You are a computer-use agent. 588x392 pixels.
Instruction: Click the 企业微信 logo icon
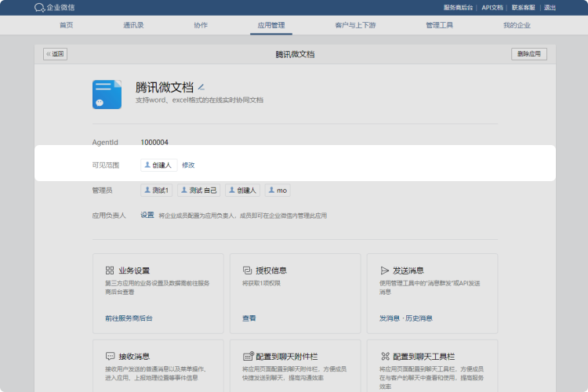tap(39, 8)
